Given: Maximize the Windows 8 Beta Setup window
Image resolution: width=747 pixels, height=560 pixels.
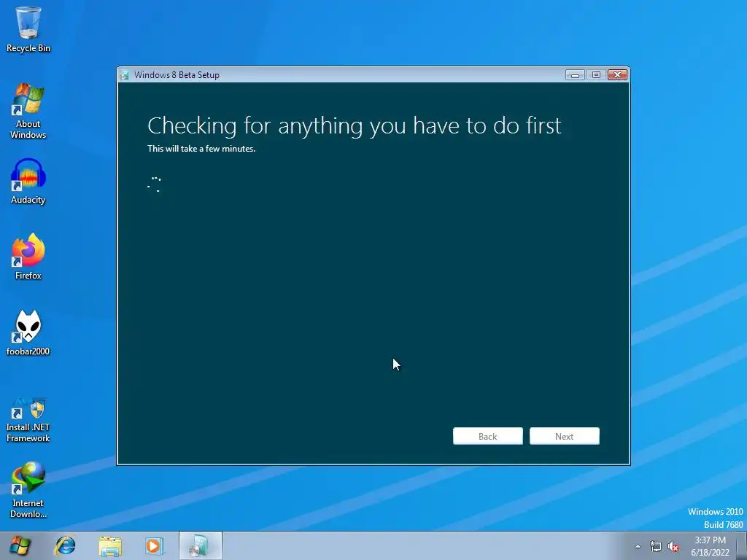Looking at the screenshot, I should click(x=596, y=75).
